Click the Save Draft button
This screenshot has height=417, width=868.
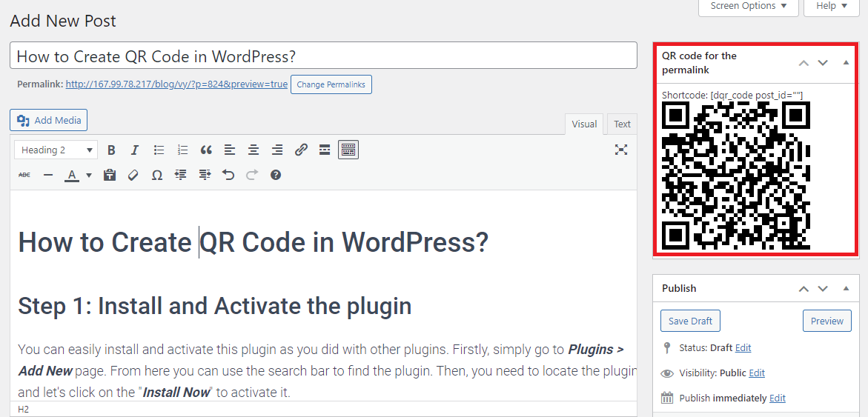click(690, 321)
